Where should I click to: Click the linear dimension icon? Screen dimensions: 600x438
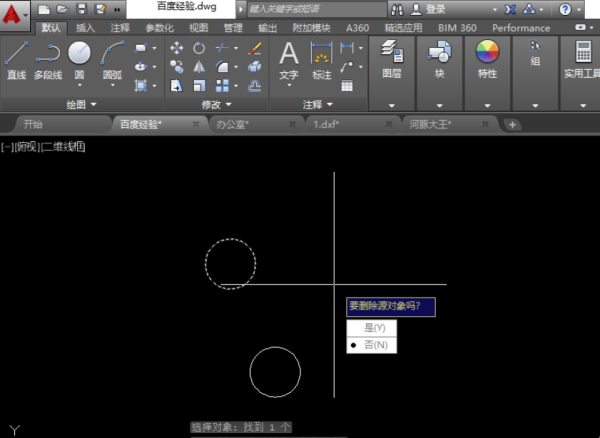[x=347, y=48]
